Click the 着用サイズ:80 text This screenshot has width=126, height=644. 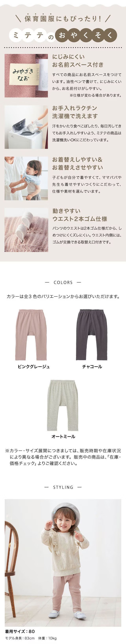[x=20, y=632]
